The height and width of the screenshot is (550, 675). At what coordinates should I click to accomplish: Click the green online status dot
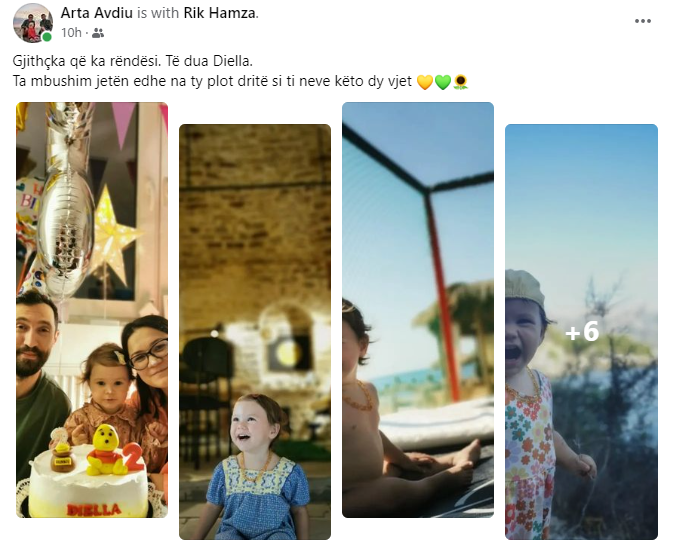point(47,37)
